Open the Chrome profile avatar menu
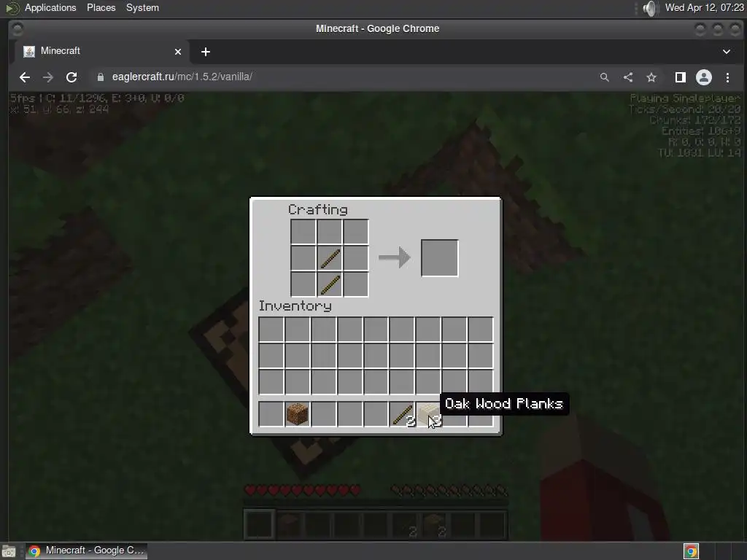 click(704, 77)
